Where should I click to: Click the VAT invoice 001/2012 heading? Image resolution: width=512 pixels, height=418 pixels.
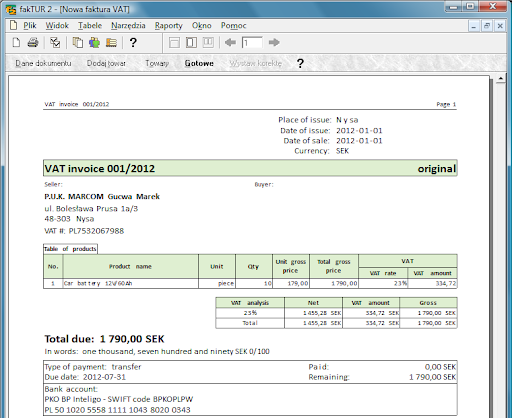(100, 169)
